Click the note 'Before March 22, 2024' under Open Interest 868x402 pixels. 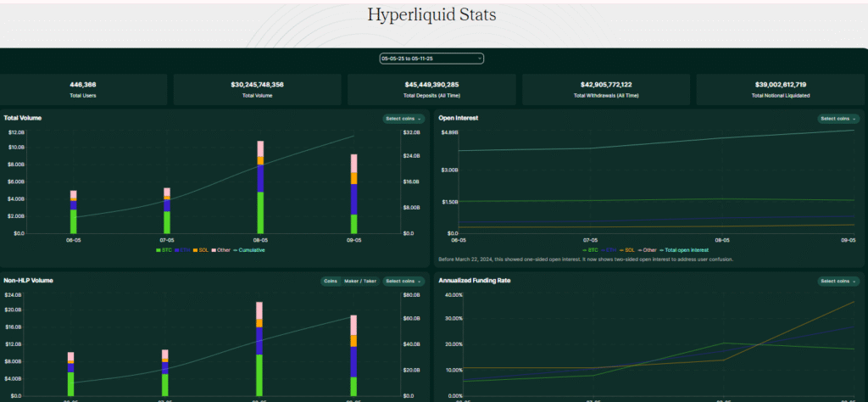click(x=586, y=260)
